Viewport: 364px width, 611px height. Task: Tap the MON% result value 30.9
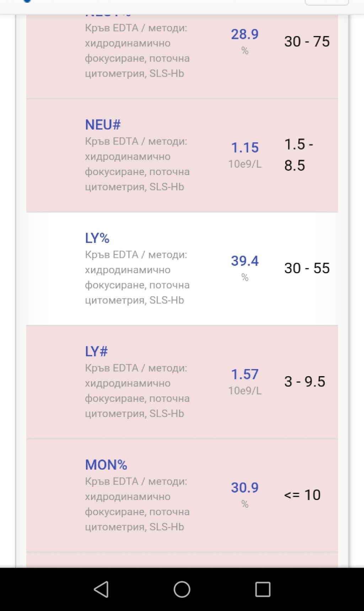click(245, 488)
